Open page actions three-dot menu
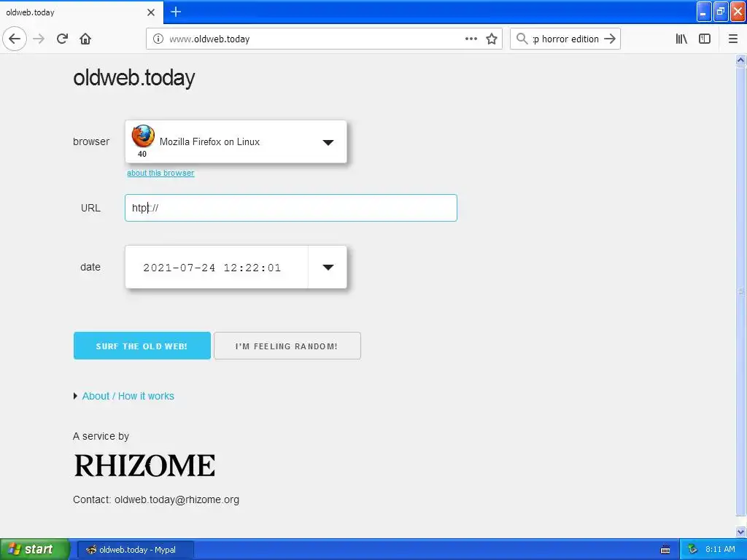Screen dimensions: 747x560 click(x=471, y=39)
